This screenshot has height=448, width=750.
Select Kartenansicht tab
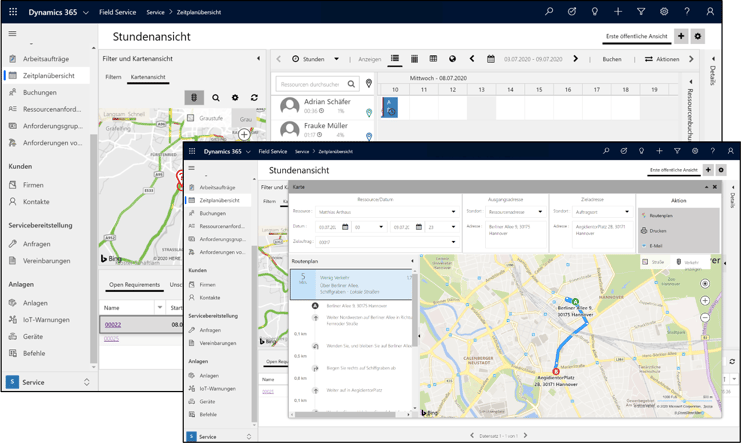(x=148, y=76)
